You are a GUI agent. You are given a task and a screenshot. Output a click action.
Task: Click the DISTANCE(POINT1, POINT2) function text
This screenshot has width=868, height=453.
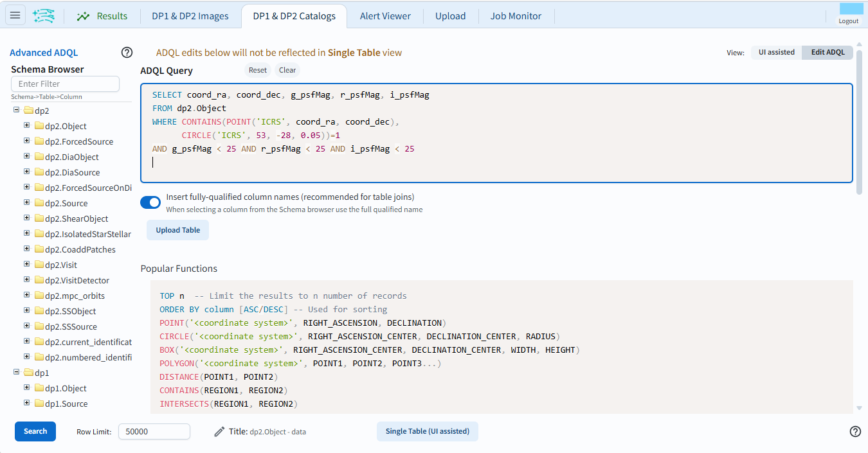tap(219, 377)
